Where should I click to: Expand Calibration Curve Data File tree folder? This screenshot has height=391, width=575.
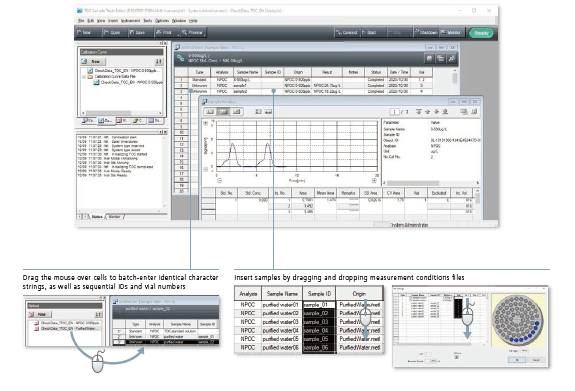coord(84,77)
